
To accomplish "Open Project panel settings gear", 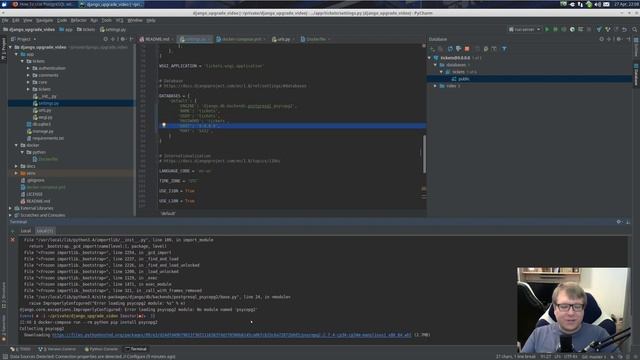I will click(x=122, y=39).
